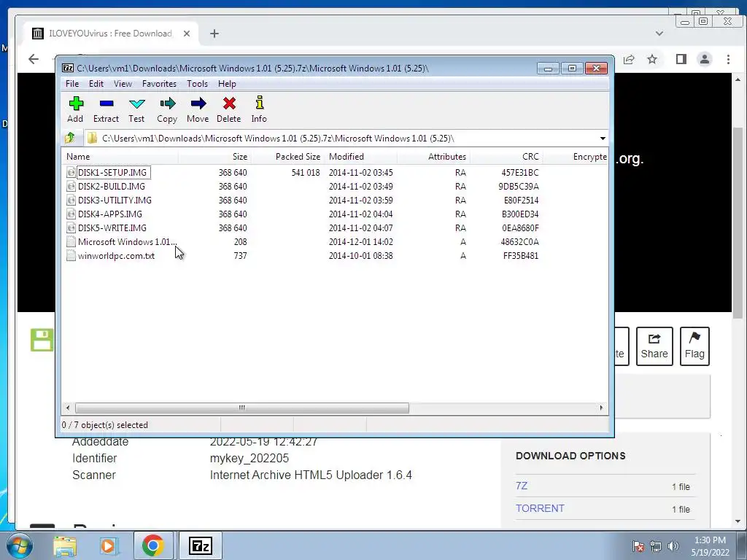Bookmark the page with Chrome's star icon

click(x=652, y=59)
